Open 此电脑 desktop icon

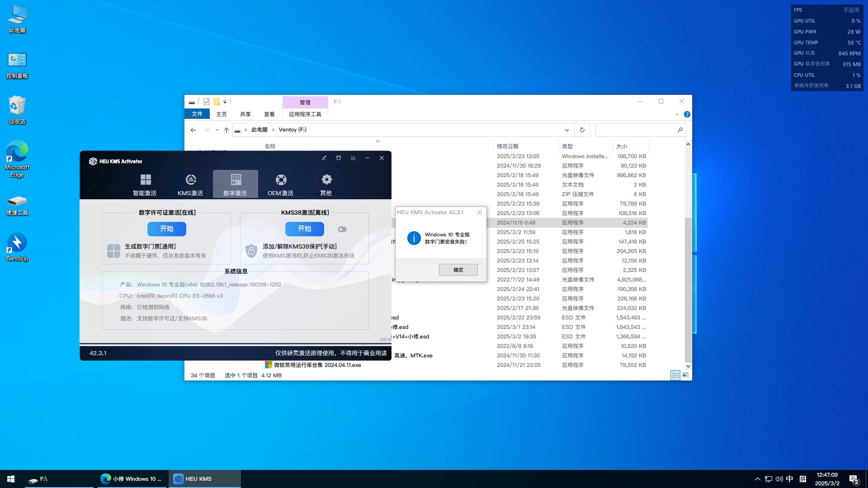tap(17, 19)
